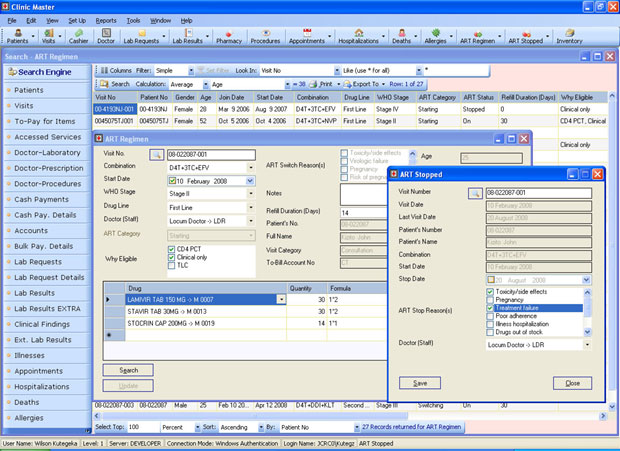Toggle the Poor adherence checkbox
Screen dimensions: 620x451
pos(490,316)
